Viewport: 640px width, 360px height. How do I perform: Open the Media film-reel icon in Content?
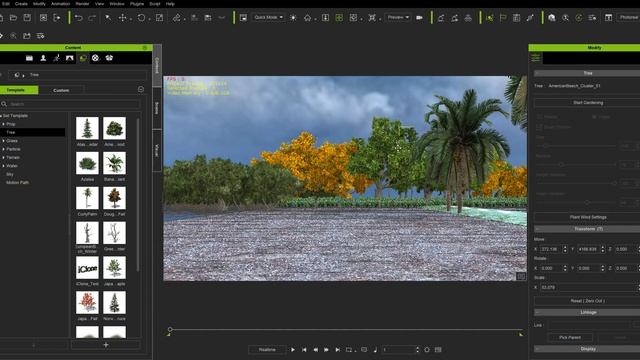(96, 58)
